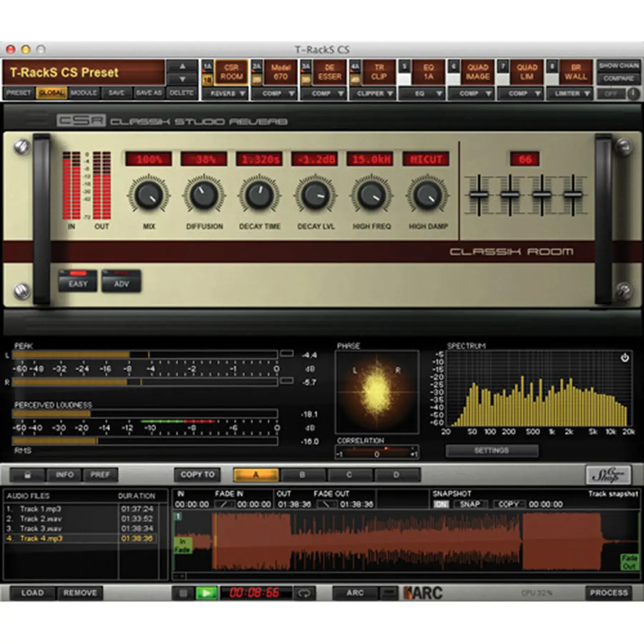The image size is (644, 644).
Task: Select the EQ 1A module slot
Action: pyautogui.click(x=428, y=72)
